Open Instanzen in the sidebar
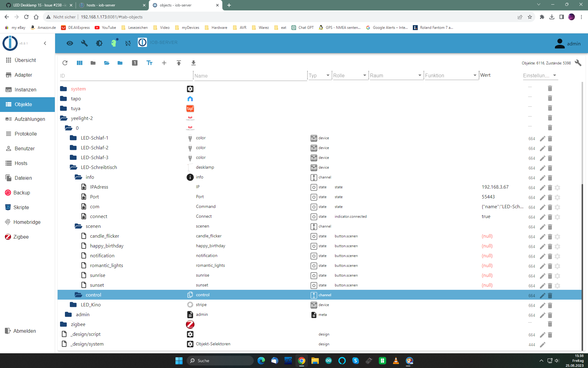This screenshot has height=368, width=588. coord(25,90)
